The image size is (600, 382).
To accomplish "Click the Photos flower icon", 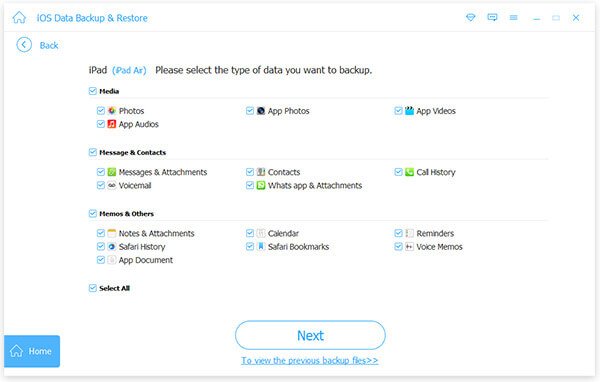I will [112, 111].
